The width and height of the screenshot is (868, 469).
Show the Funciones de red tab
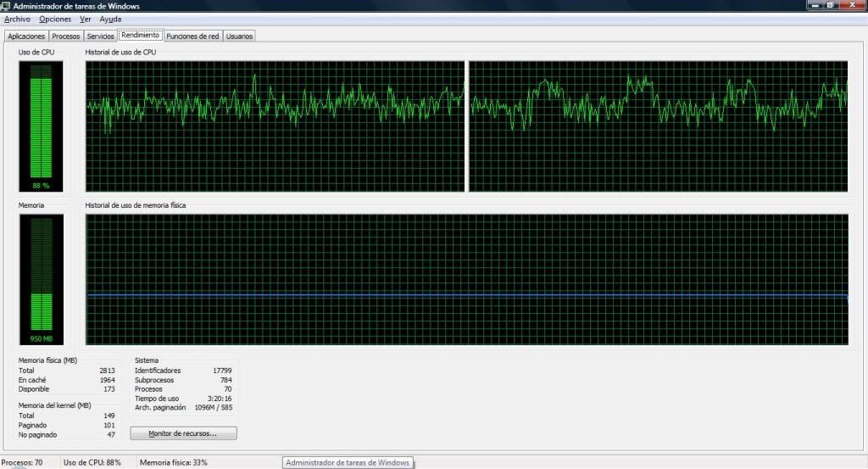[192, 36]
